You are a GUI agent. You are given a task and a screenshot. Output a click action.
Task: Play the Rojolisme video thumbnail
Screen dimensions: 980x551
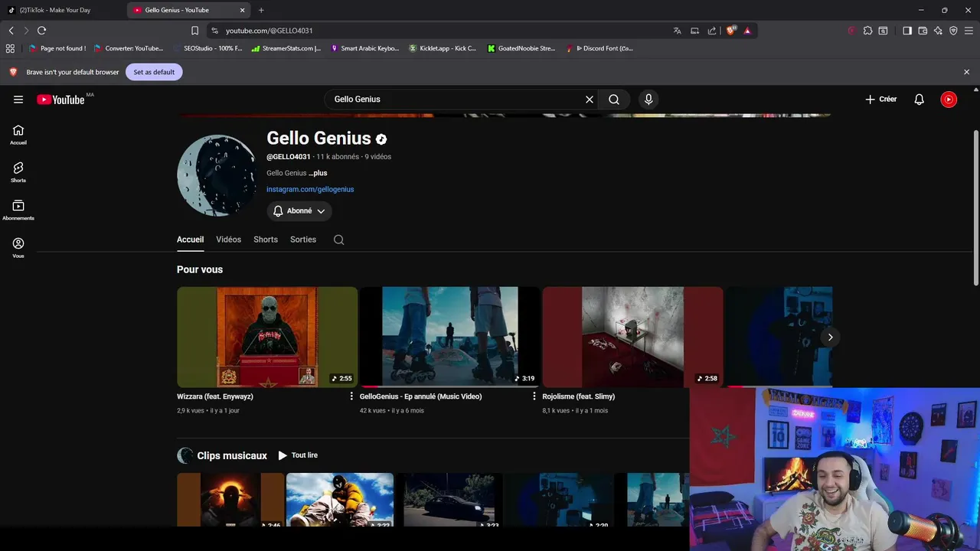(632, 337)
